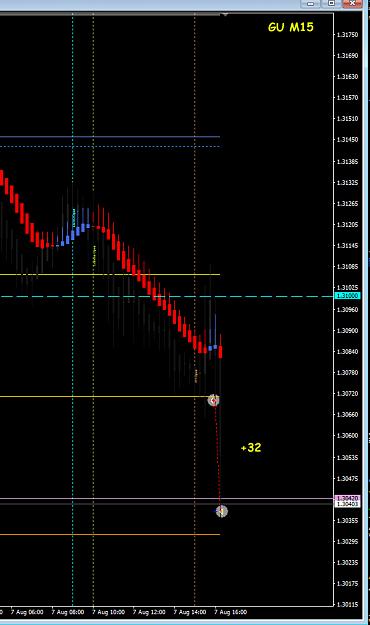The image size is (370, 625).
Task: Click the 1.31265 price axis value
Action: tap(347, 204)
